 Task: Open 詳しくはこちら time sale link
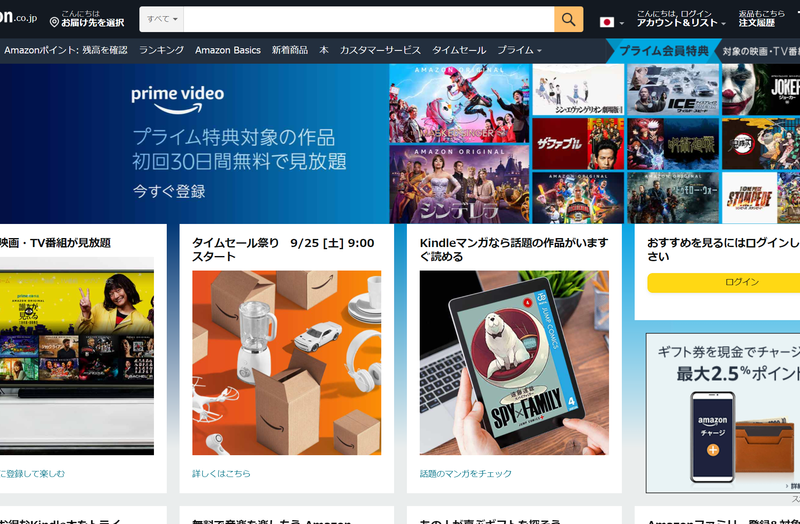(221, 473)
